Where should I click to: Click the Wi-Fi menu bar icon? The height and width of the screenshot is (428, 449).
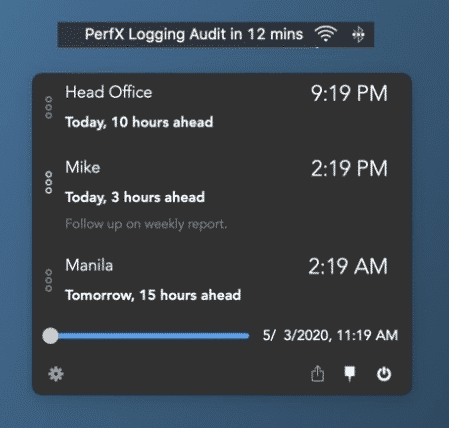coord(326,34)
